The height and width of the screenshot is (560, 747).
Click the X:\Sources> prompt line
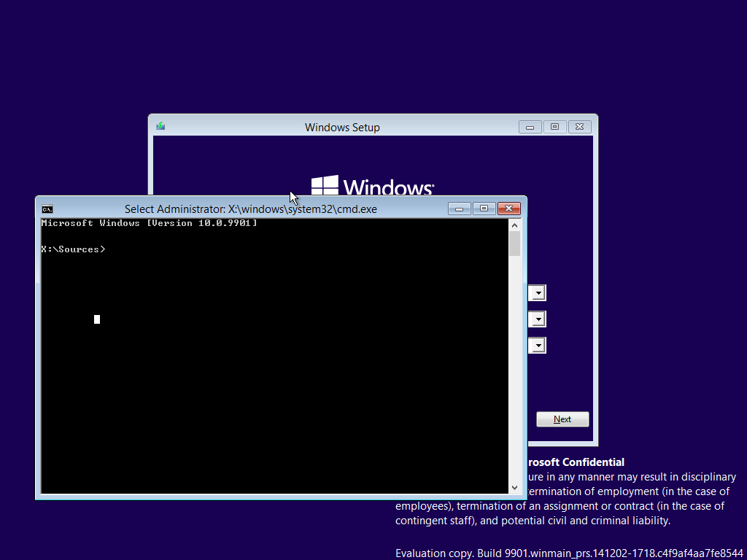73,249
